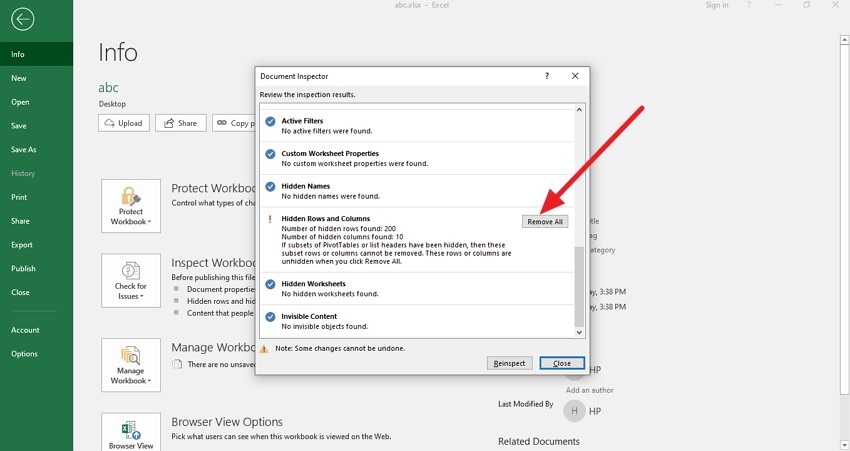Select New in the backstage menu
Viewport: 850px width, 451px height.
click(x=36, y=78)
